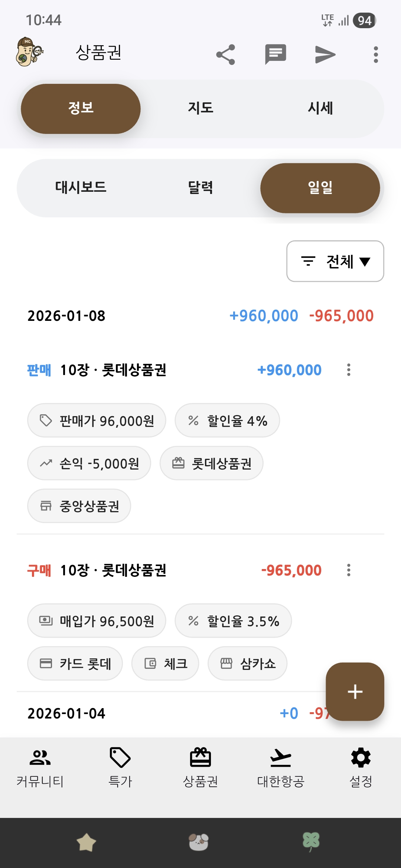Screen dimensions: 401x868
Task: Open the chat message icon
Action: pyautogui.click(x=276, y=55)
